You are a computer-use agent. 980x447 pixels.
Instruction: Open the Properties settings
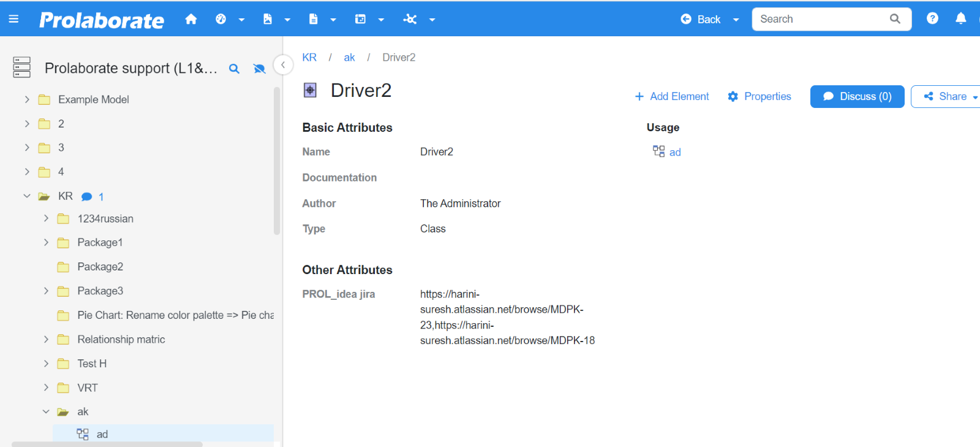tap(759, 96)
